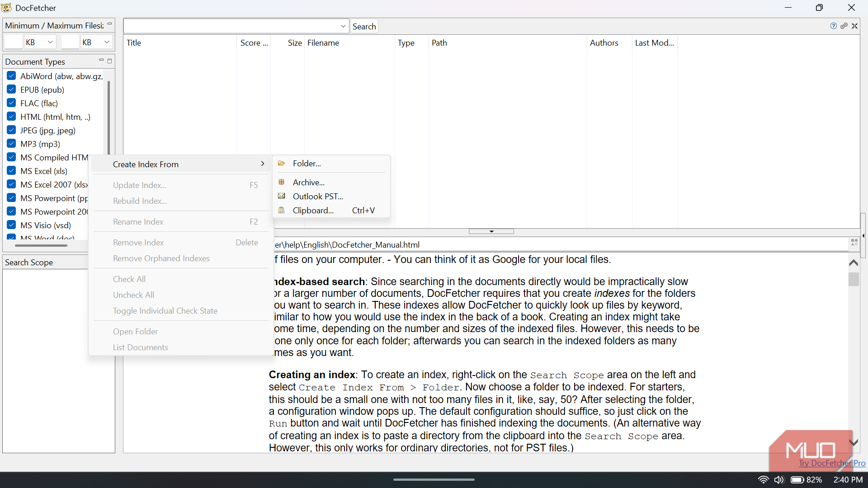Maximize the Document Types panel
Screen dimensions: 868x488
pos(109,61)
